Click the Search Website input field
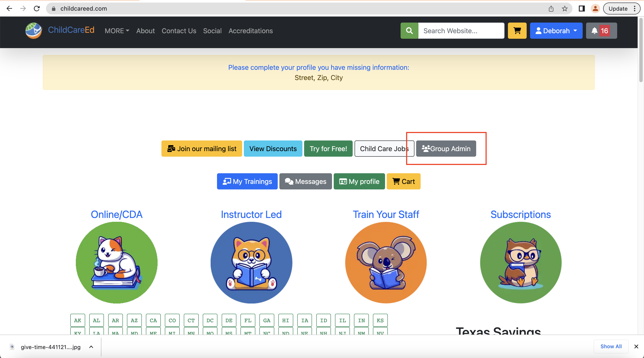Viewport: 644px width, 358px height. 461,31
